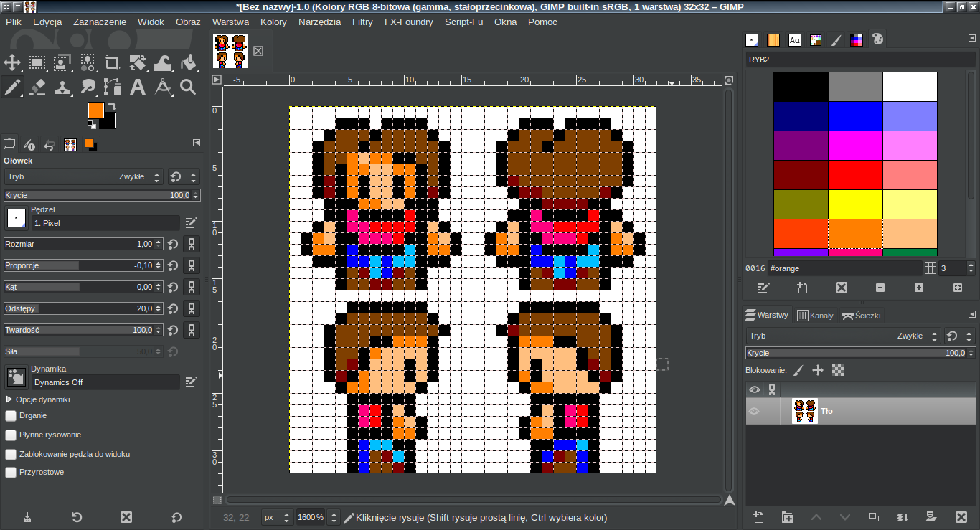Reset colors to default black and white
The image size is (980, 530).
point(91,124)
